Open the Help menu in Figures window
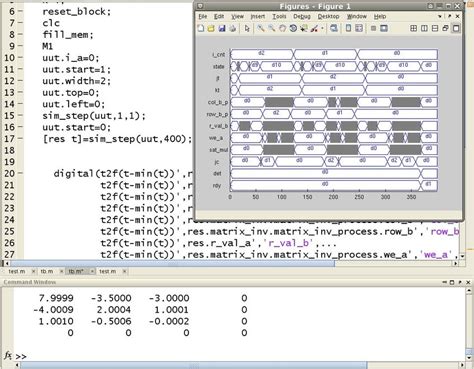 (380, 16)
